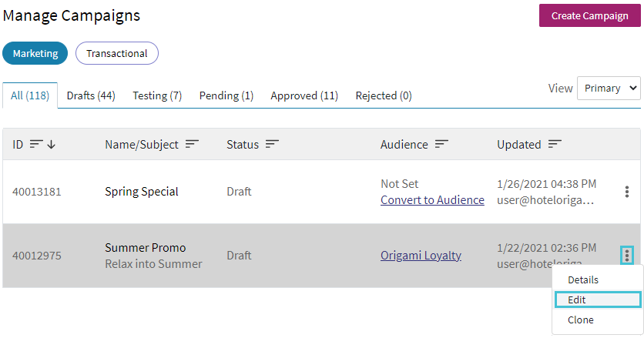Screen dimensions: 644x338
Task: Open the Approved (11) tab
Action: point(304,95)
